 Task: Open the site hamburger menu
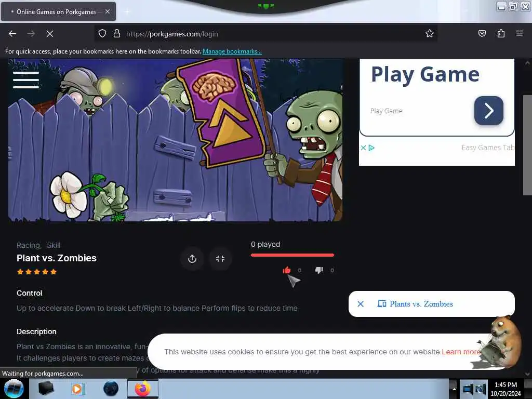(26, 79)
